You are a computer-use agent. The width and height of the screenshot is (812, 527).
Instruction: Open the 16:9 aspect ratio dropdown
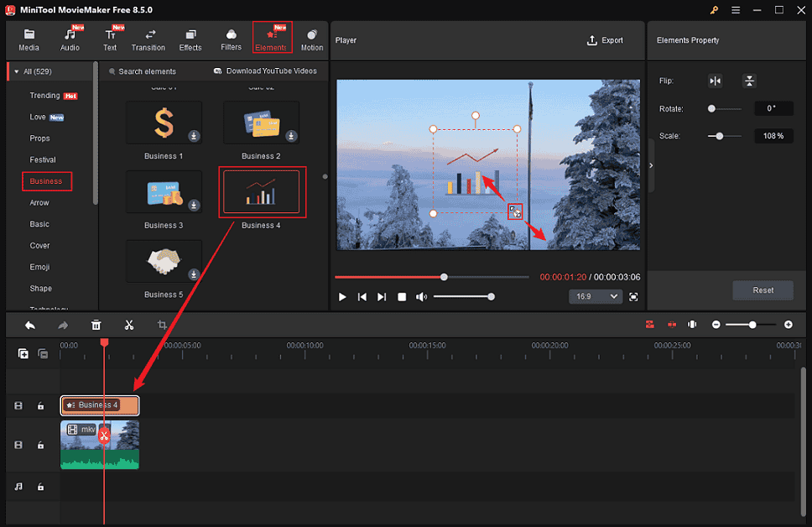[x=595, y=296]
